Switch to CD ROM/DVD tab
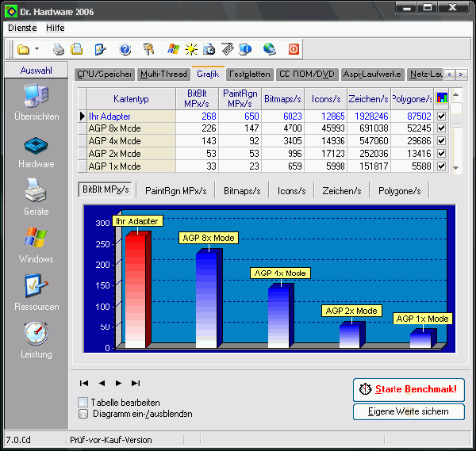Viewport: 476px width, 451px height. [x=307, y=75]
